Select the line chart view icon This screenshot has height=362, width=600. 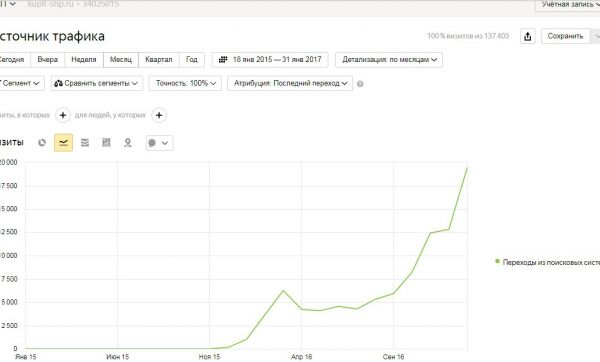click(64, 143)
